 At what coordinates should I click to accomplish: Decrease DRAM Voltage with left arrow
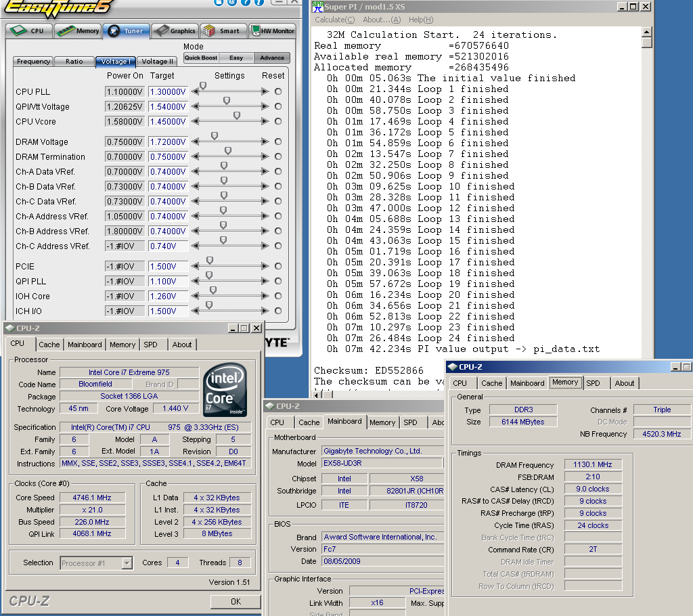195,141
